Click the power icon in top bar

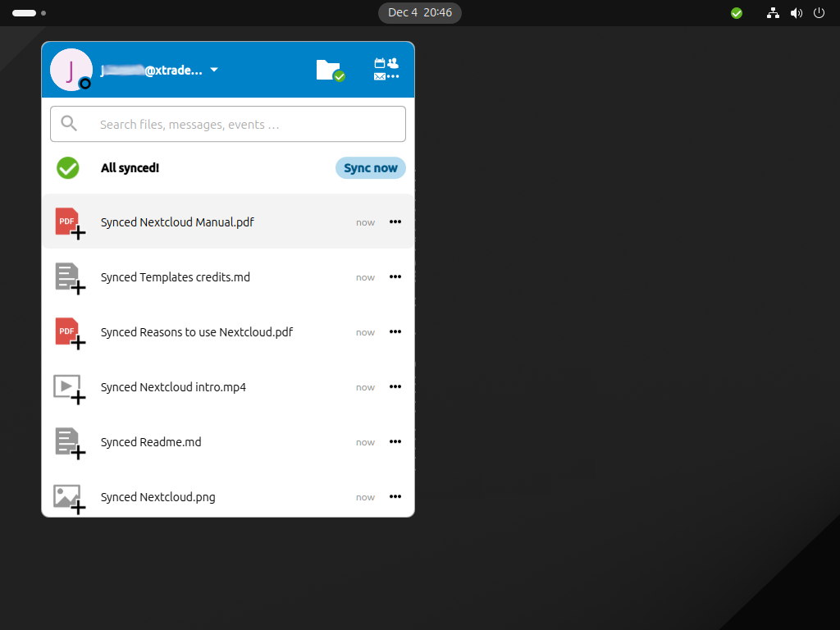click(819, 13)
